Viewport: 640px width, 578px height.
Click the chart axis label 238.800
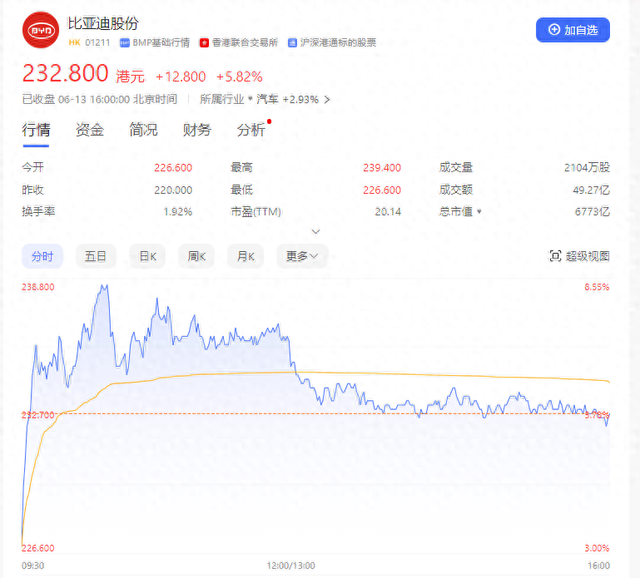38,287
